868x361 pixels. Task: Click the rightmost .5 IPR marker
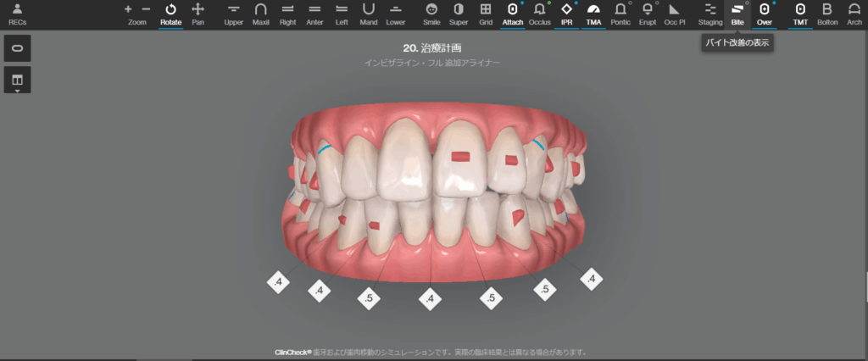545,289
